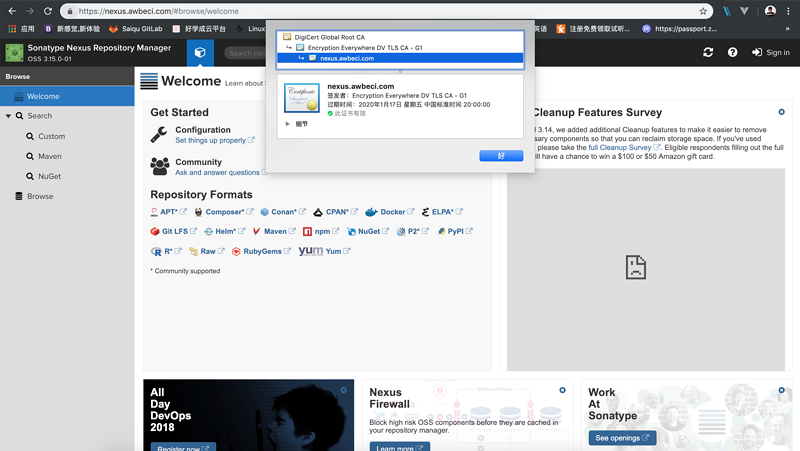Open the PyPI format link
800x451 pixels.
point(455,231)
